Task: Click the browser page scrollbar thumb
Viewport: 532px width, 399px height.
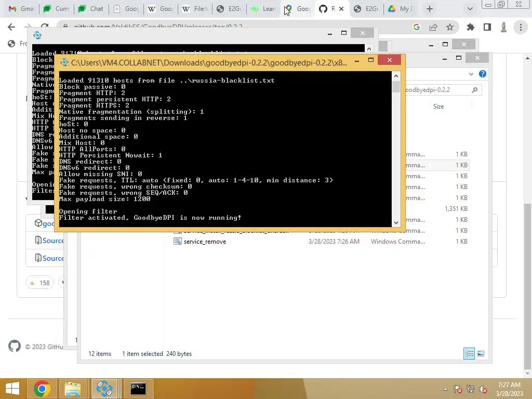Action: tap(527, 286)
